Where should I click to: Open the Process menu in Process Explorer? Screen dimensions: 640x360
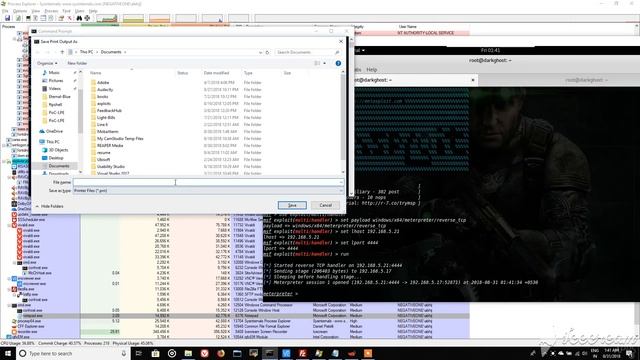coord(51,11)
